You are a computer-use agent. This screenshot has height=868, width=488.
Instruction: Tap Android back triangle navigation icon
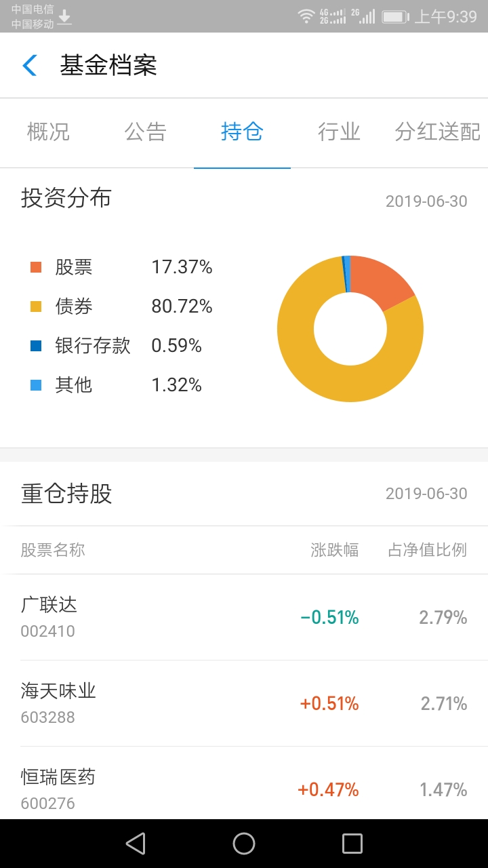tap(136, 843)
